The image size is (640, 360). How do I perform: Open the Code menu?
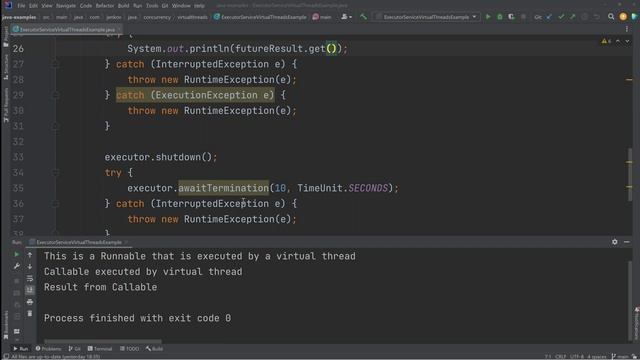coord(86,6)
